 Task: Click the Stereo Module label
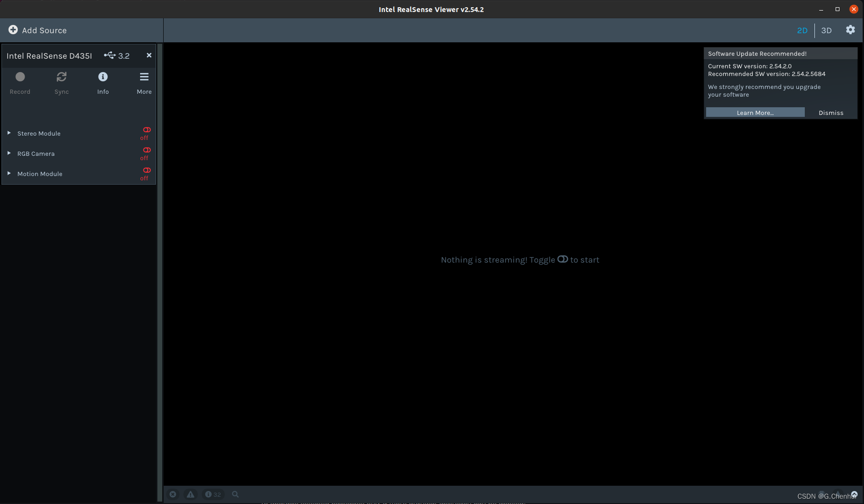(39, 134)
